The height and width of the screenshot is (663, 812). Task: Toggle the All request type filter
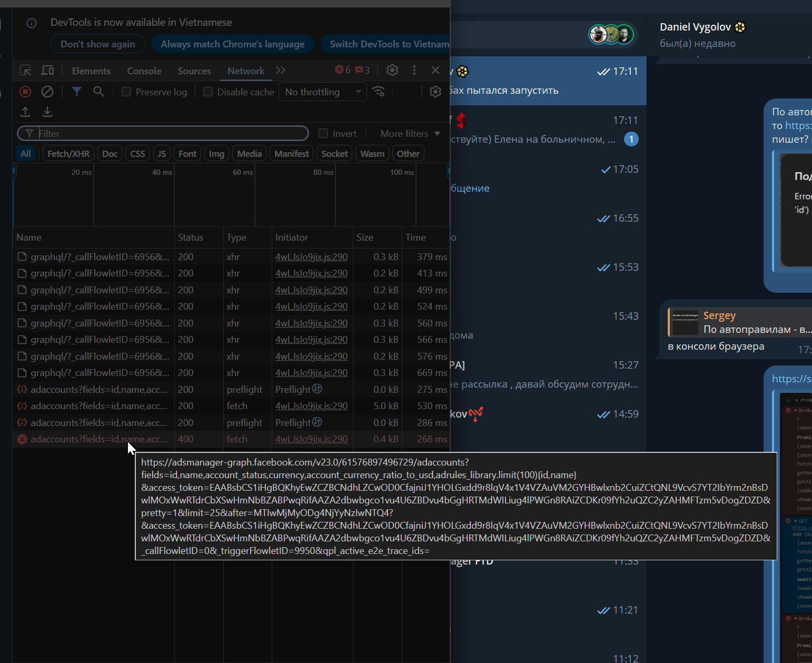pyautogui.click(x=26, y=154)
